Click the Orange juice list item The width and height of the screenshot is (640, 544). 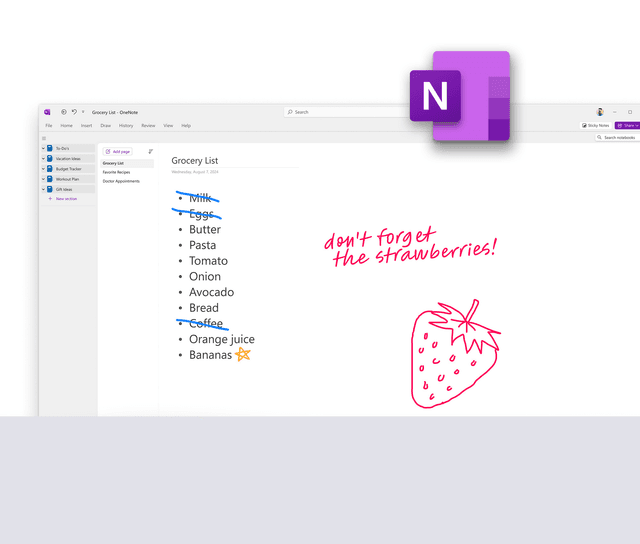coord(222,339)
